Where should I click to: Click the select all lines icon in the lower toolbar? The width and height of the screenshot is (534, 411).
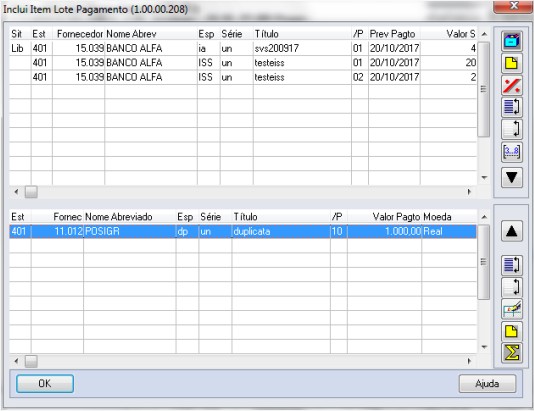click(x=512, y=265)
